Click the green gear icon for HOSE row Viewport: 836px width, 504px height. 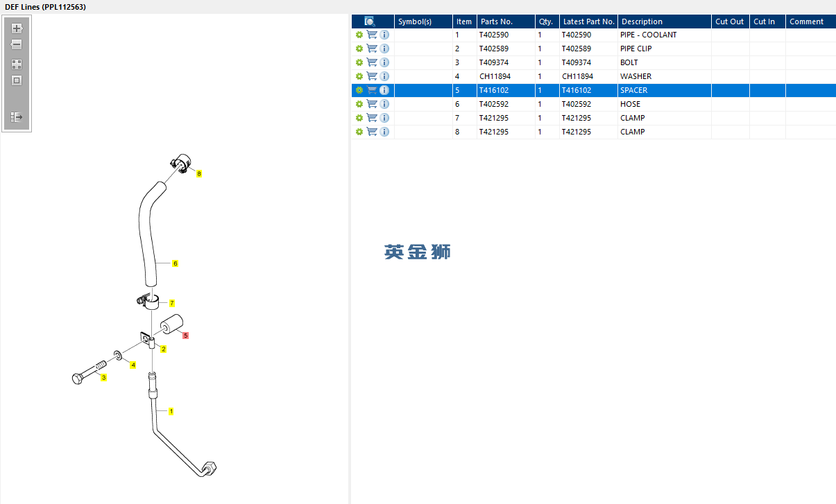pos(359,104)
